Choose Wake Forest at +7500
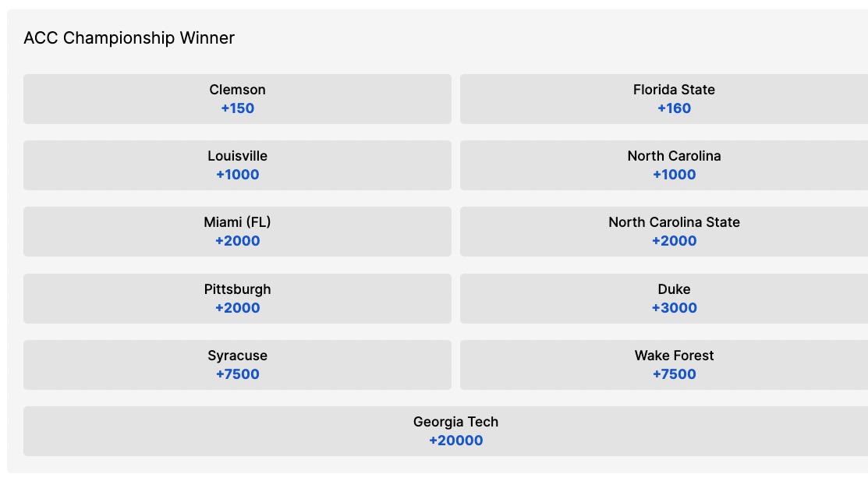Image resolution: width=868 pixels, height=485 pixels. point(674,364)
